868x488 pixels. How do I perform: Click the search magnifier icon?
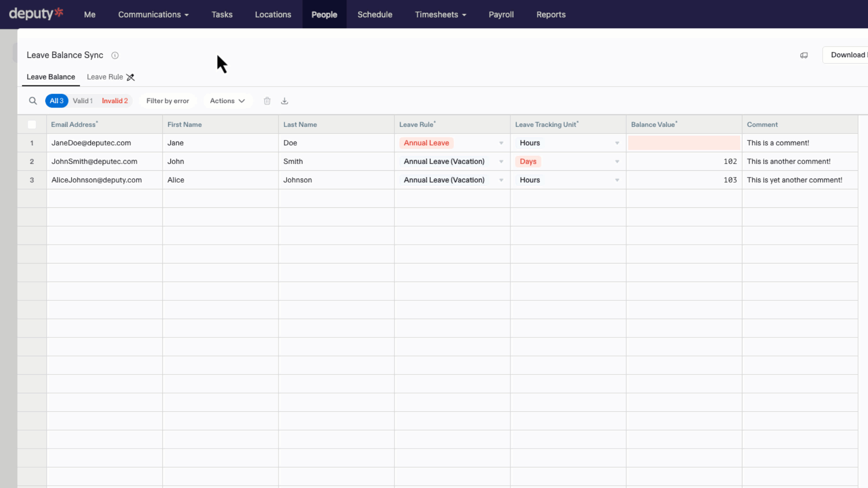[x=33, y=101]
